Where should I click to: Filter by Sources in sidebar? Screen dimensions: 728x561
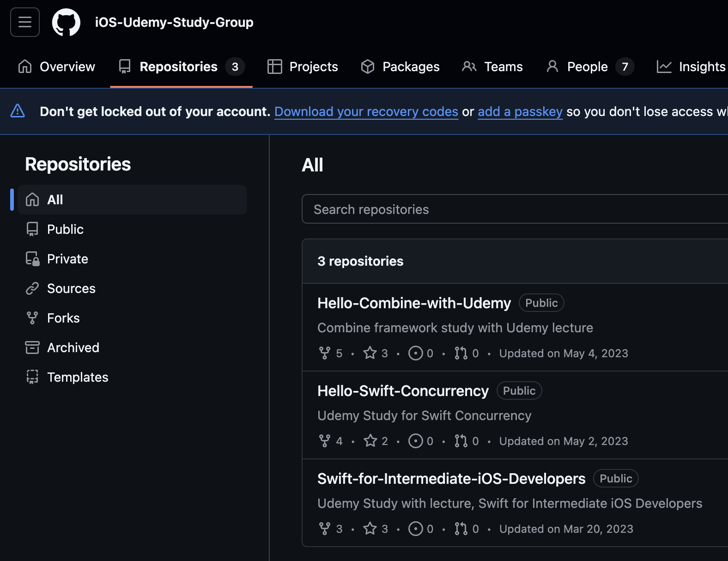[x=132, y=288]
